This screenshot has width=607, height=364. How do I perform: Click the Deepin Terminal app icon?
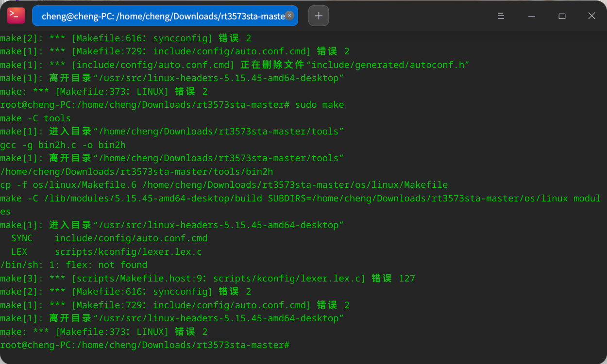(16, 16)
